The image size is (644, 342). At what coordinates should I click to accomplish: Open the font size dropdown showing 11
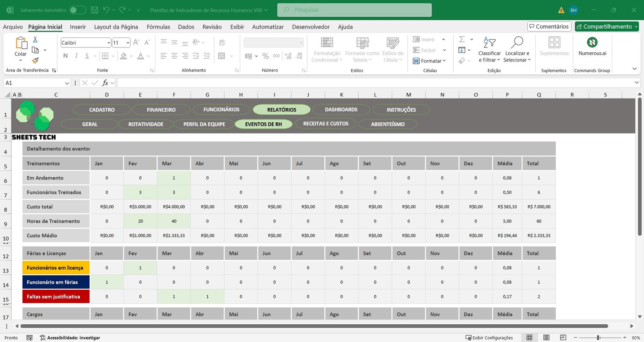pos(128,43)
